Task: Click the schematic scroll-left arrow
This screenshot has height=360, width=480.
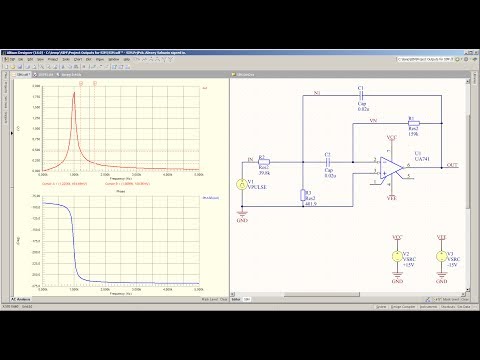Action: coord(233,294)
